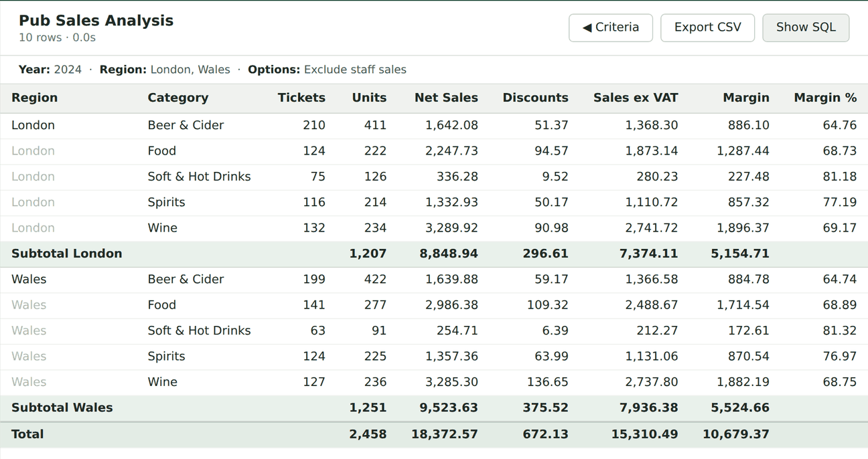Sort by the Discounts column header

pyautogui.click(x=535, y=98)
